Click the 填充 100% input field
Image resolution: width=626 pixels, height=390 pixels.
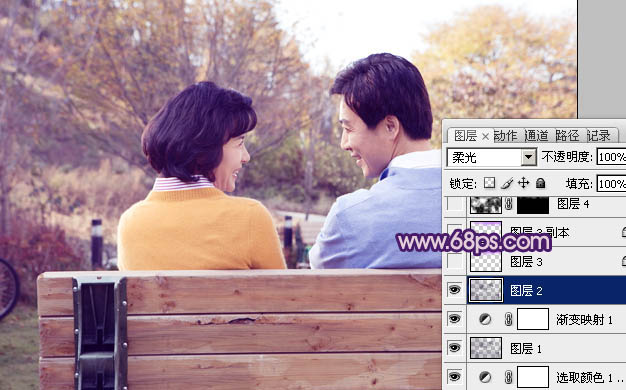tap(611, 184)
